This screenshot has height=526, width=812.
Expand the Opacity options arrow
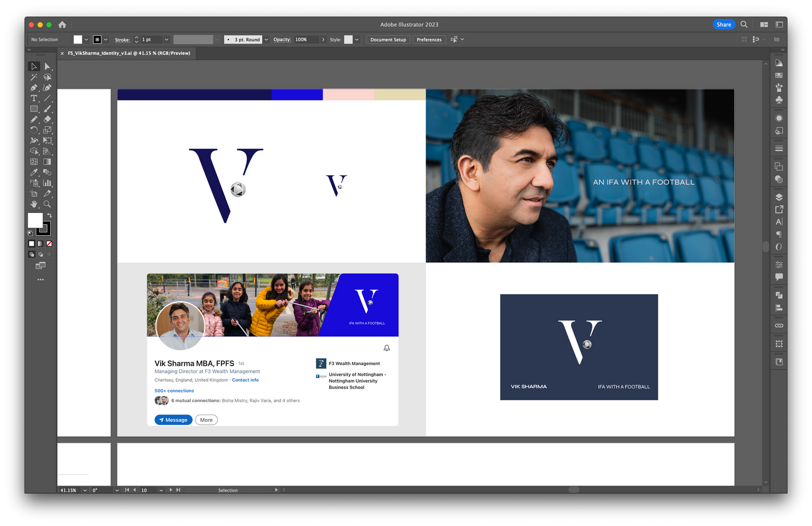coord(323,40)
